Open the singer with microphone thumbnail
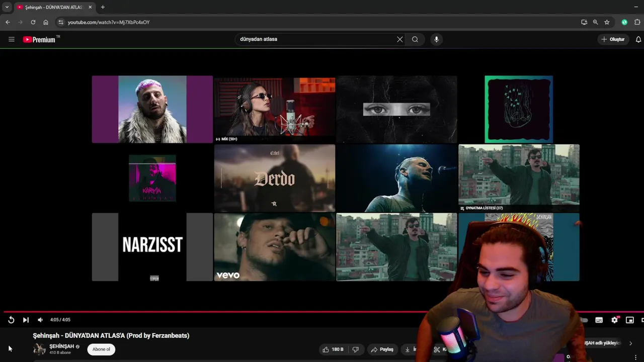644x362 pixels. coord(396,178)
